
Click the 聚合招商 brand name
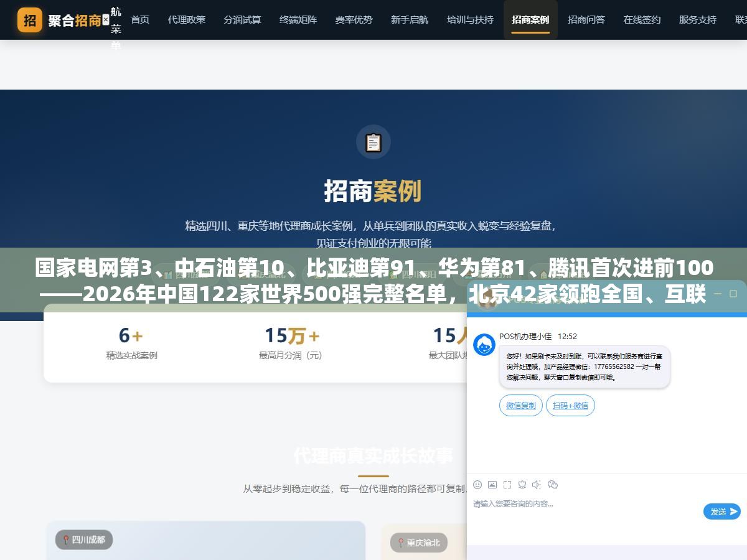tap(75, 21)
